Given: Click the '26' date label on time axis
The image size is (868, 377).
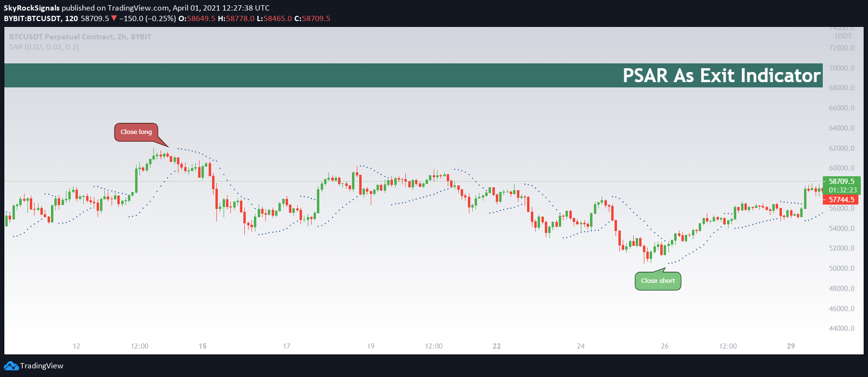Looking at the screenshot, I should [x=665, y=346].
